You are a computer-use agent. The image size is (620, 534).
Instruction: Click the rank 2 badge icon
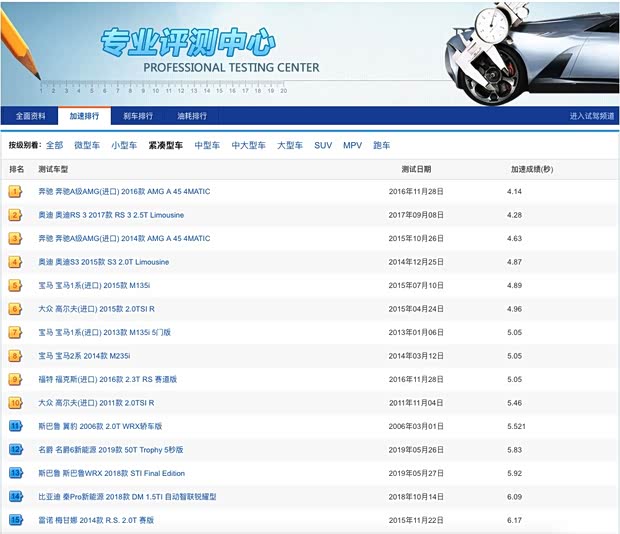(x=15, y=215)
